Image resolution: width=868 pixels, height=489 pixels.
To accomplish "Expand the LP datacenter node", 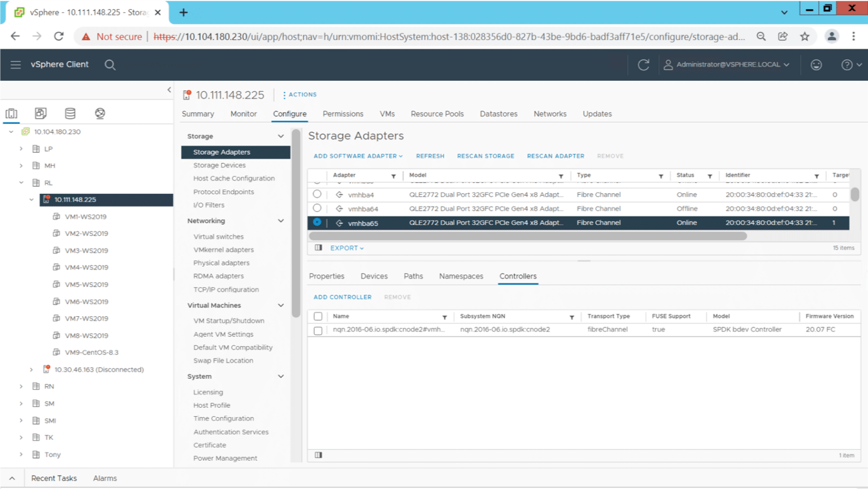I will pos(21,149).
